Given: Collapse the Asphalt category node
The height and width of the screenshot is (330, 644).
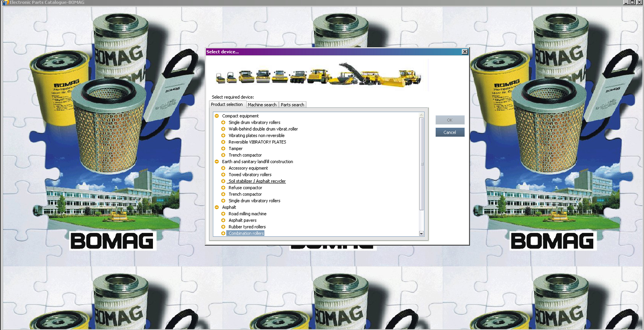Looking at the screenshot, I should click(x=217, y=207).
